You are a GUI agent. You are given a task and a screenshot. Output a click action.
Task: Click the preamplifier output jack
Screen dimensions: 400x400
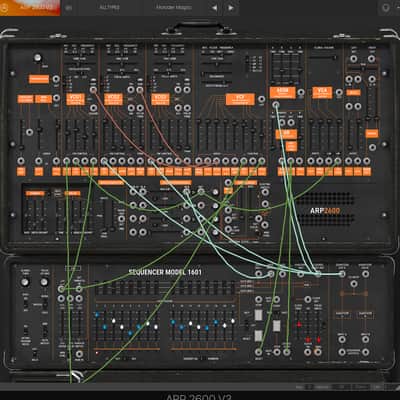tap(56, 79)
